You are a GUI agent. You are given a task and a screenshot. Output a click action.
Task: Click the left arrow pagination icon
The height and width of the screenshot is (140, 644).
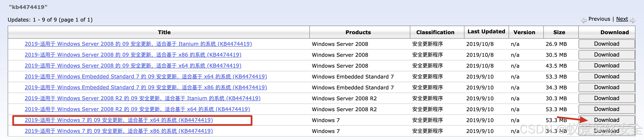coord(584,20)
